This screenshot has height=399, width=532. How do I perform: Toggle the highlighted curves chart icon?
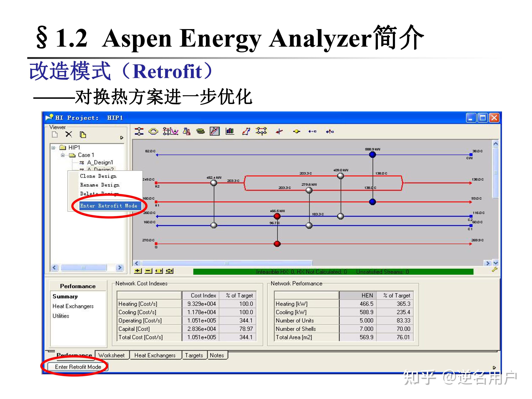point(215,131)
